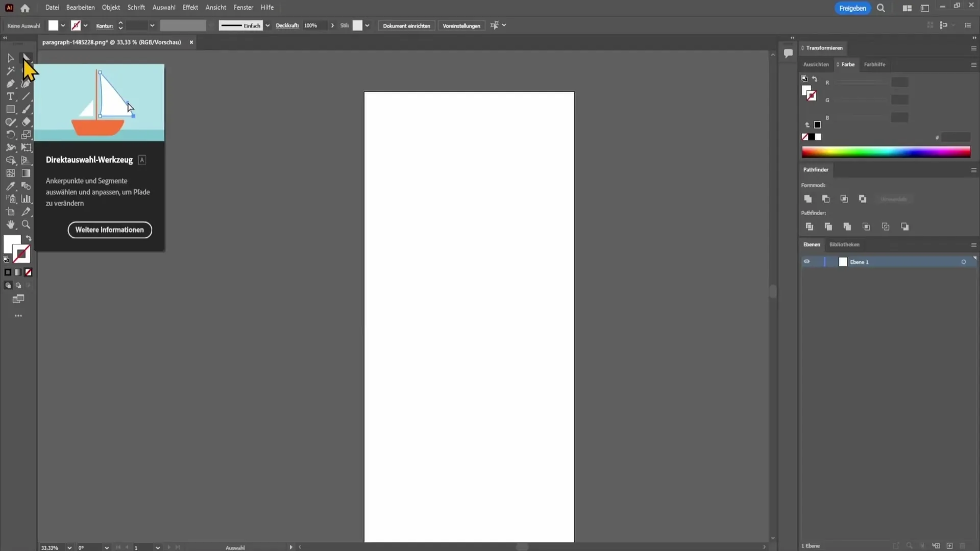
Task: Open the Kontur stroke weight dropdown
Action: click(x=152, y=26)
